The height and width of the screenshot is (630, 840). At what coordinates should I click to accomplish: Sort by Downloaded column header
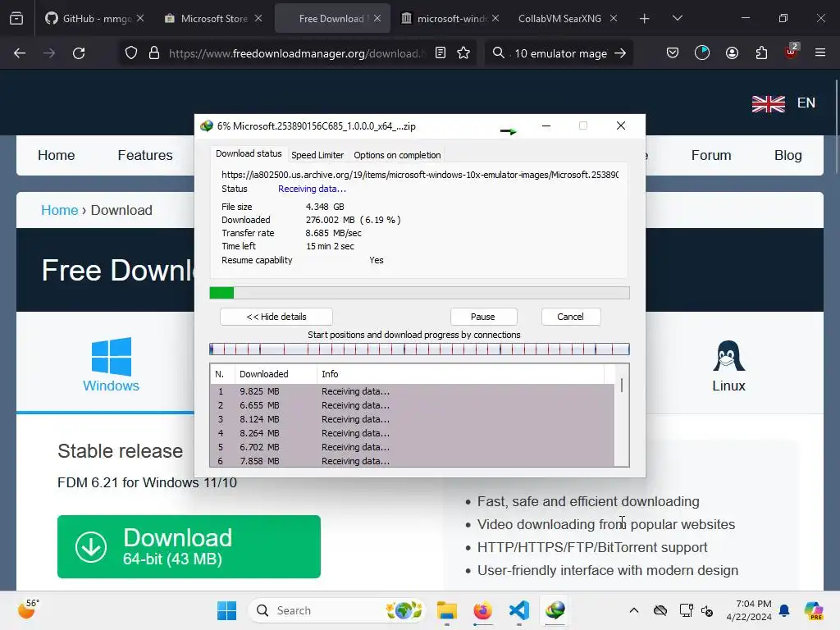(276, 374)
